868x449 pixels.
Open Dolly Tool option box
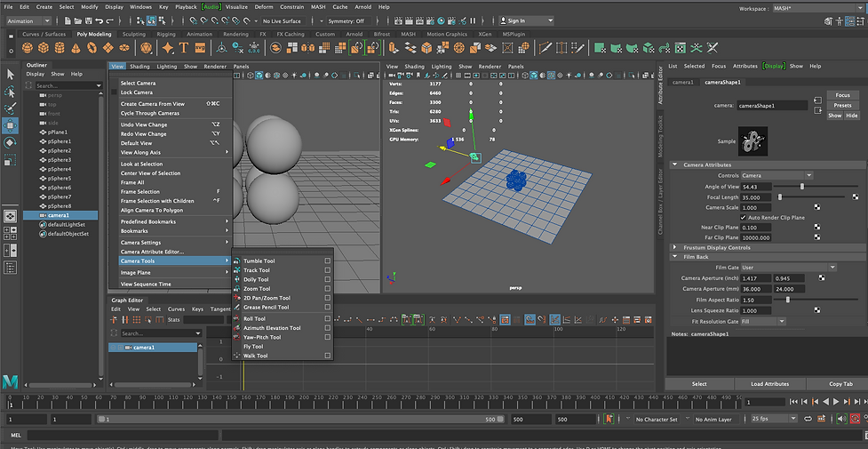pos(328,279)
